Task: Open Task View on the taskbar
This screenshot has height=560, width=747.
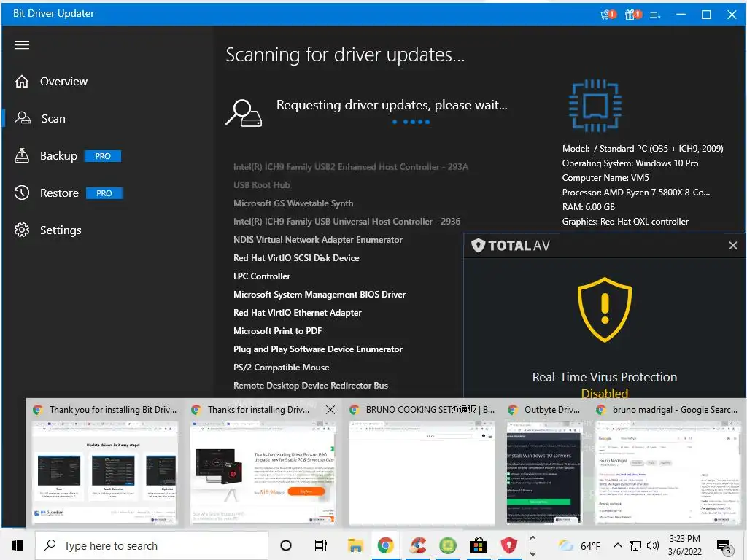Action: click(x=321, y=545)
